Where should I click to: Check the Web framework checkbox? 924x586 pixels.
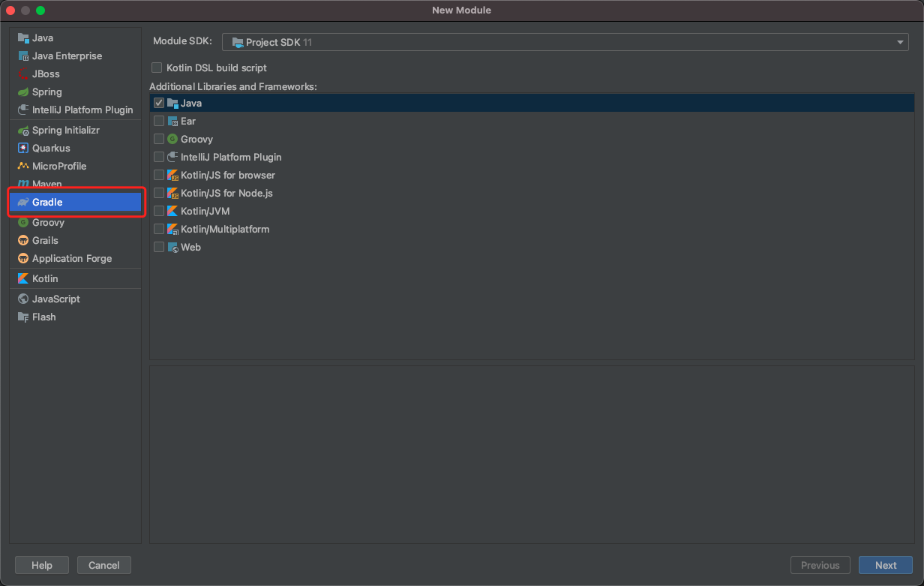point(159,247)
